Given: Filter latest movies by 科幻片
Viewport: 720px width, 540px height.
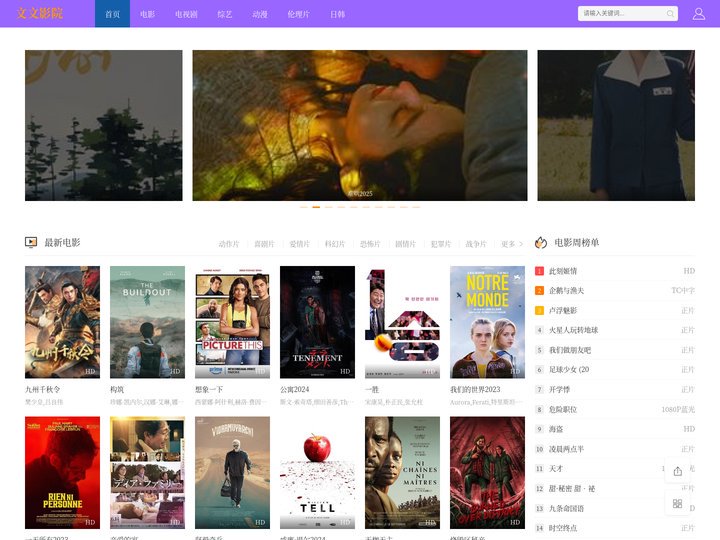Looking at the screenshot, I should [x=335, y=244].
